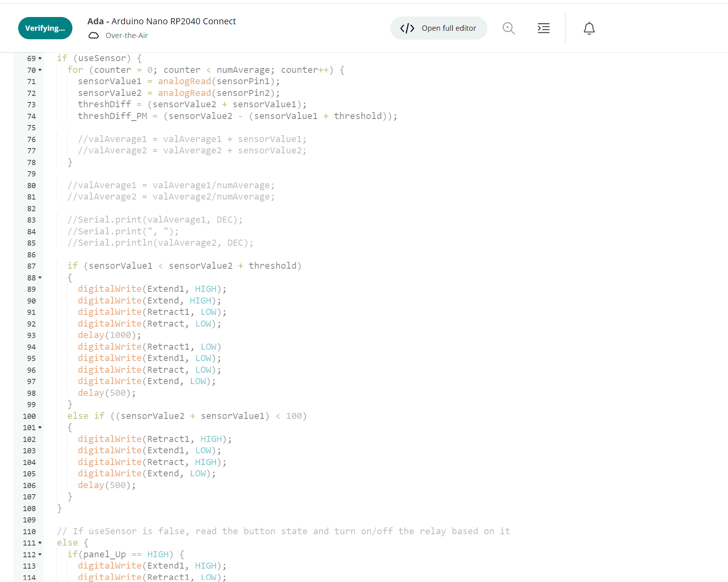Image resolution: width=728 pixels, height=582 pixels.
Task: Open the notifications bell
Action: coord(589,28)
